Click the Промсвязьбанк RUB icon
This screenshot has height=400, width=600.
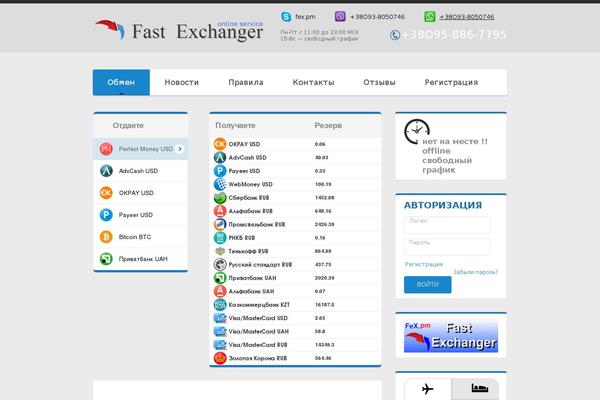coord(220,224)
